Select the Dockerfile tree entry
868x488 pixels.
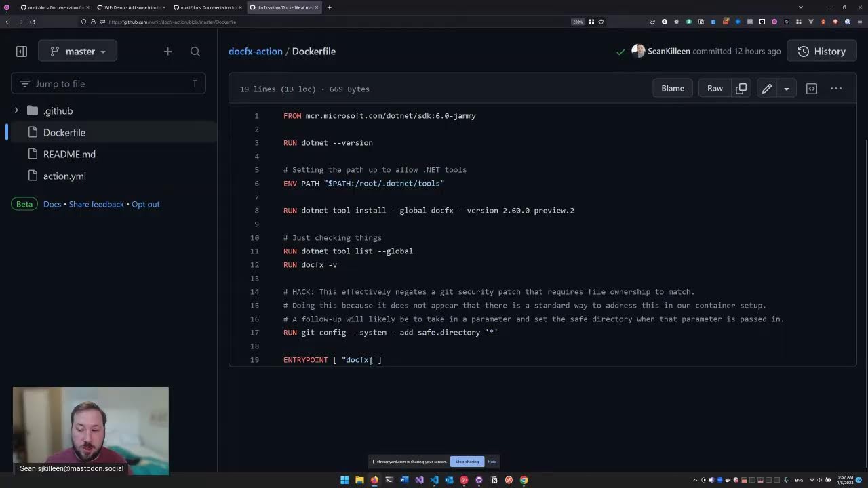click(64, 133)
